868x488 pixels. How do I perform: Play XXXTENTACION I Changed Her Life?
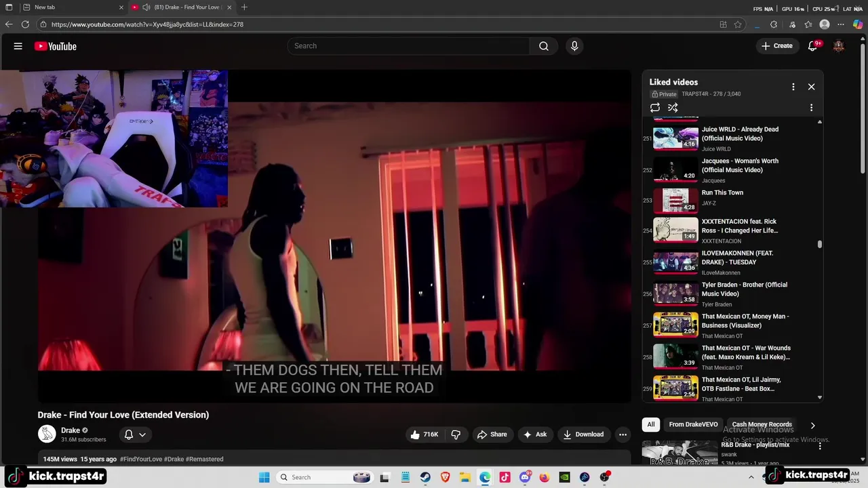click(731, 230)
